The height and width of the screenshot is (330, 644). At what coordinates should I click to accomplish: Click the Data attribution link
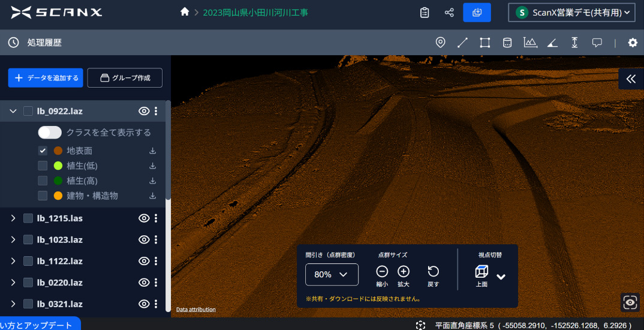coord(196,310)
